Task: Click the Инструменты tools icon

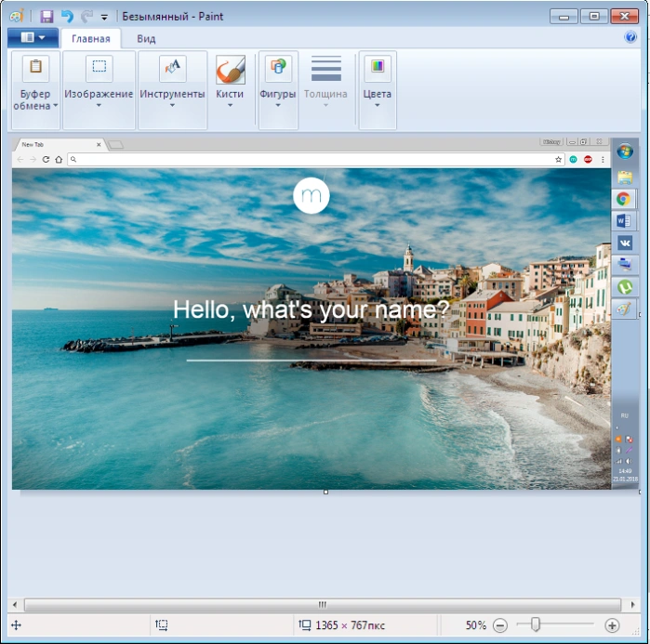Action: pyautogui.click(x=172, y=68)
